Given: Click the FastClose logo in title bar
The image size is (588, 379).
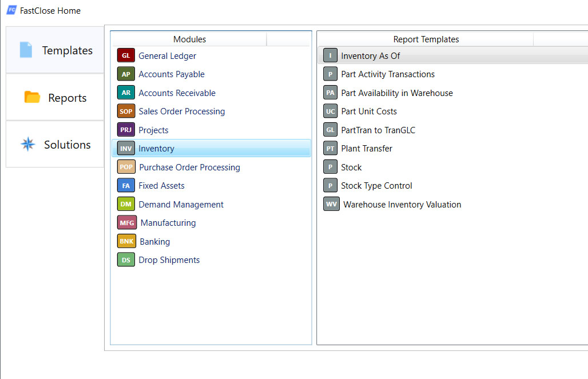Looking at the screenshot, I should point(11,10).
